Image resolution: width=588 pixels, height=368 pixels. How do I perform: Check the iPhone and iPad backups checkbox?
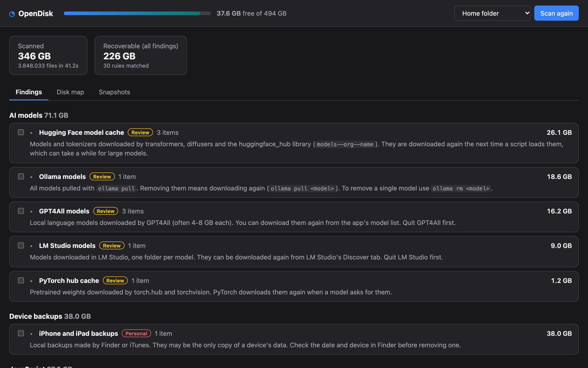[21, 333]
